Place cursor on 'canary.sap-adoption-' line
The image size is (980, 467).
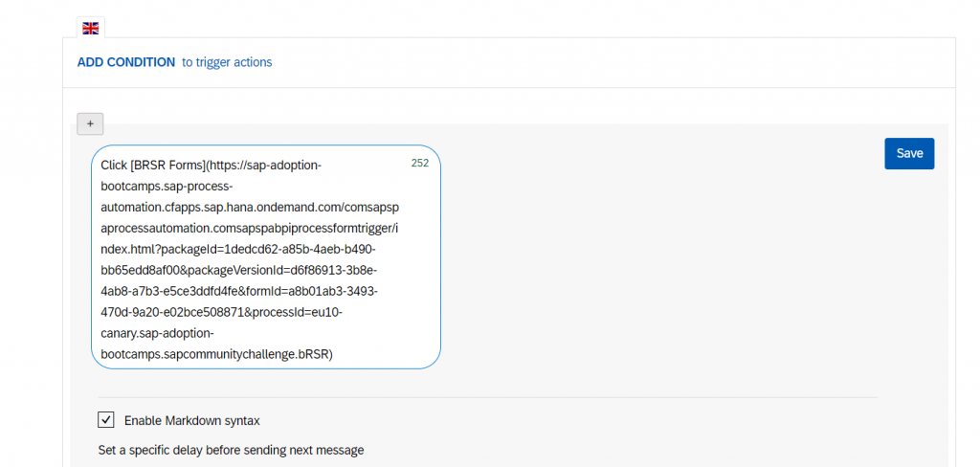point(157,333)
